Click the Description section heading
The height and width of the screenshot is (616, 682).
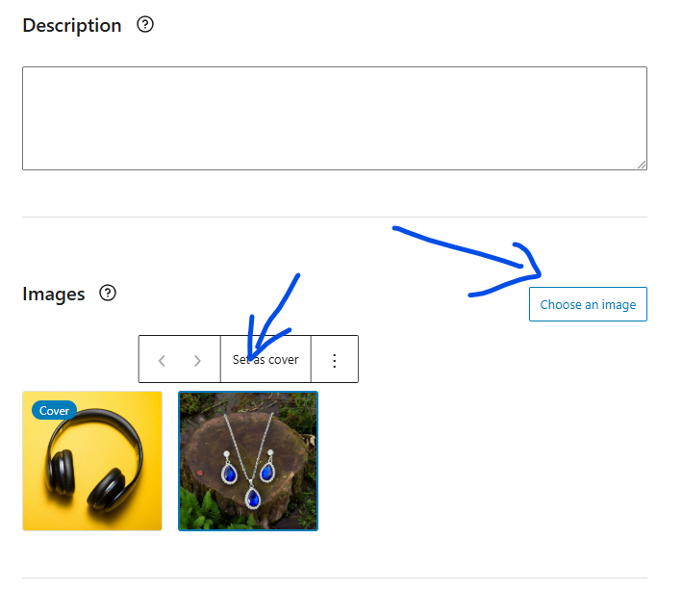pyautogui.click(x=72, y=26)
